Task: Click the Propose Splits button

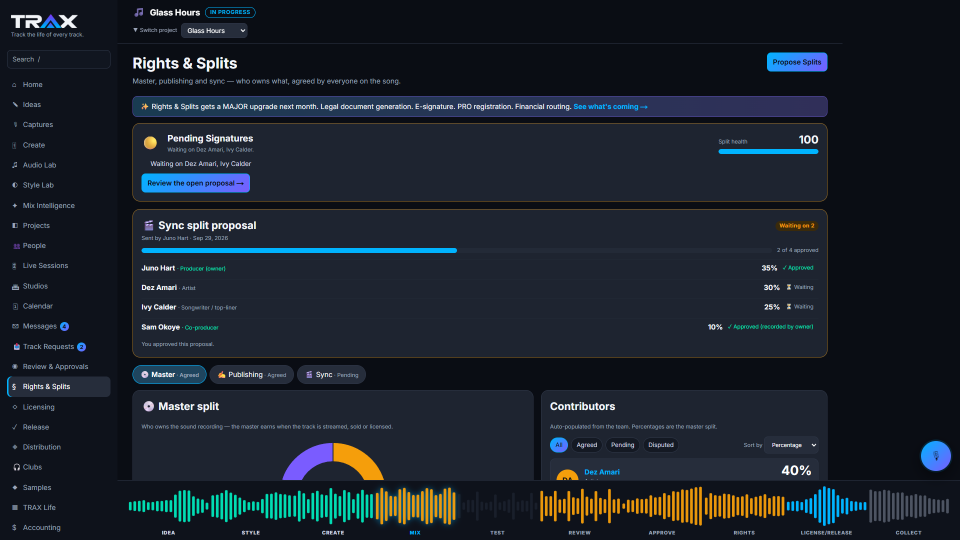Action: point(797,62)
